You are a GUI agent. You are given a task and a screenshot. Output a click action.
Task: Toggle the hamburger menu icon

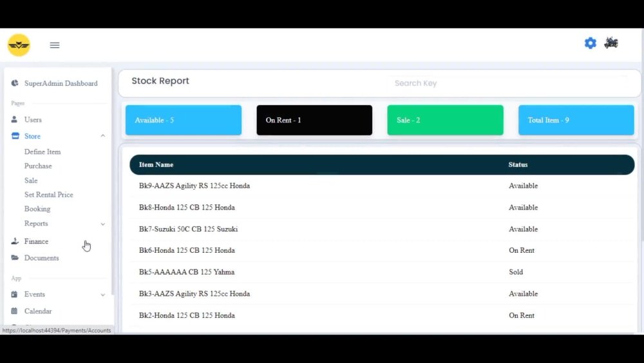coord(55,45)
